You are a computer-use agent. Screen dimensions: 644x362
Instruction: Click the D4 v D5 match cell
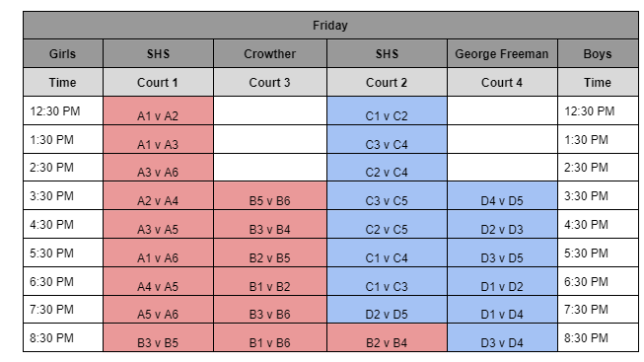[x=502, y=196]
